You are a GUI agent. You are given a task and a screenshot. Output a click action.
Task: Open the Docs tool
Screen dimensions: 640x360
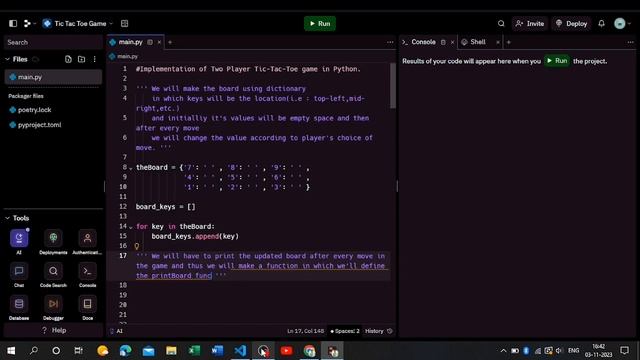coord(87,307)
